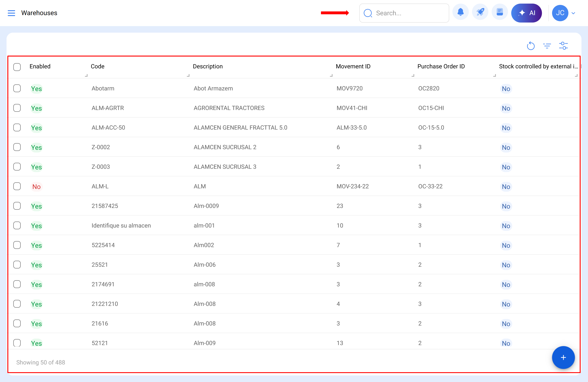The width and height of the screenshot is (588, 382).
Task: Open the hamburger navigation menu
Action: click(11, 13)
